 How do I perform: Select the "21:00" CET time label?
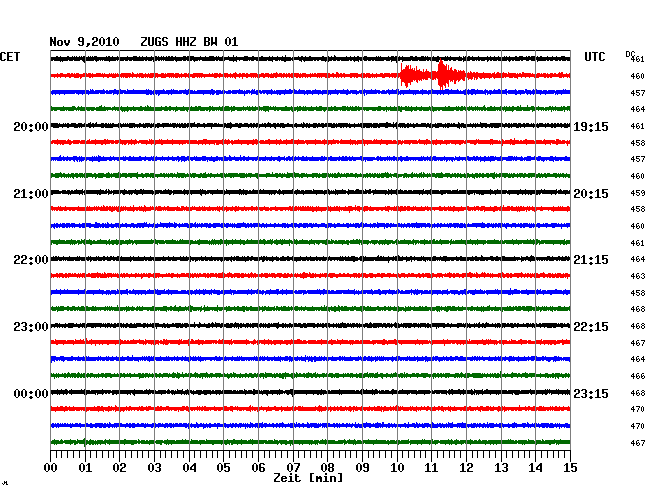(31, 194)
